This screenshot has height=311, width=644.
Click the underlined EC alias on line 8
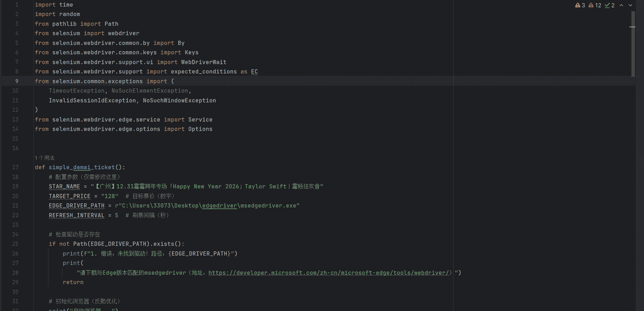pos(254,72)
